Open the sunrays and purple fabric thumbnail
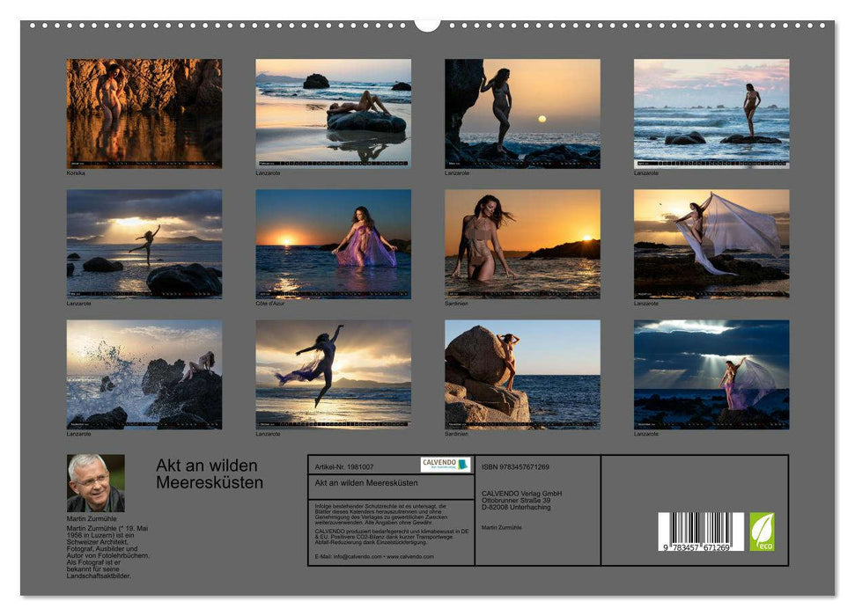This screenshot has height=616, width=855. coord(711,374)
